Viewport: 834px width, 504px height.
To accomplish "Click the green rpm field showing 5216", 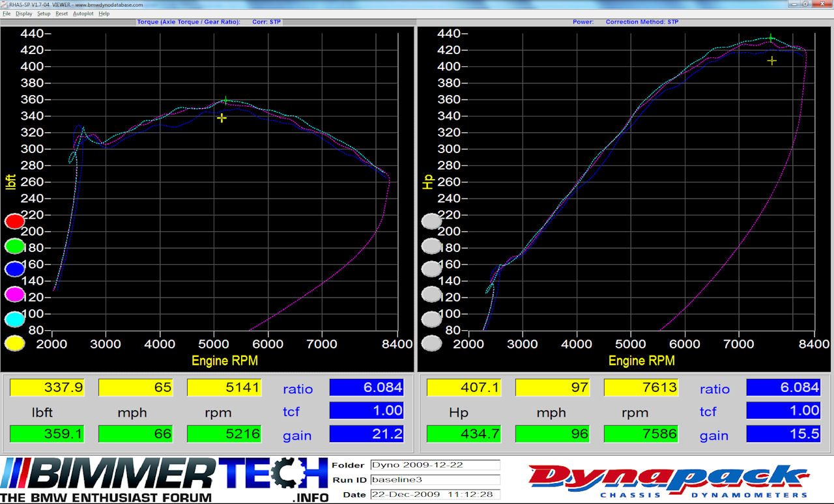I will (x=224, y=434).
